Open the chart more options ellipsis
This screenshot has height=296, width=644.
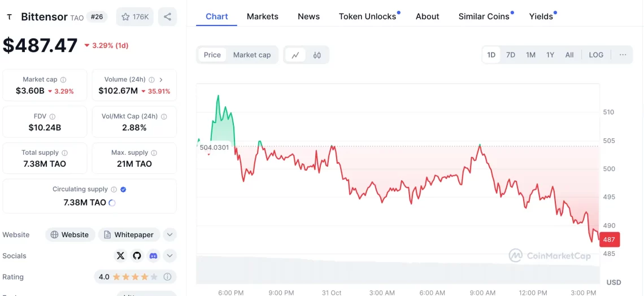(623, 55)
